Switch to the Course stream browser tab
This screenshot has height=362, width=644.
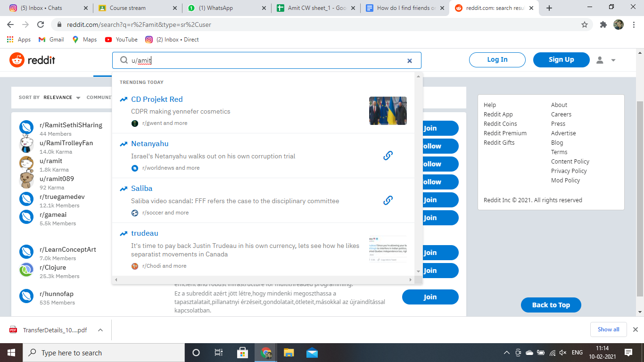tap(137, 8)
